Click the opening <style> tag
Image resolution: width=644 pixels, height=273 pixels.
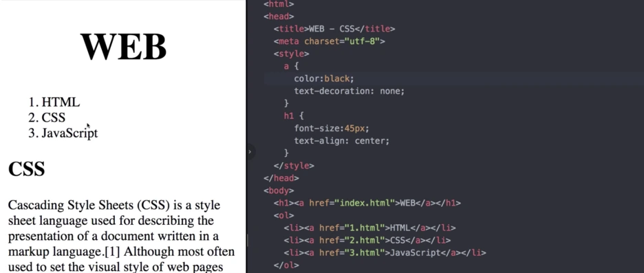[291, 54]
